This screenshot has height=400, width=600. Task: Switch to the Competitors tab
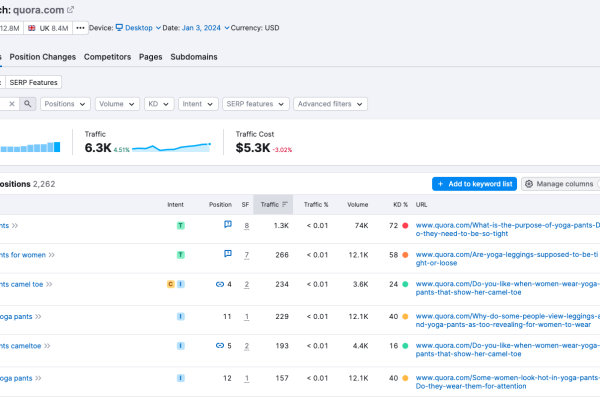(x=107, y=57)
